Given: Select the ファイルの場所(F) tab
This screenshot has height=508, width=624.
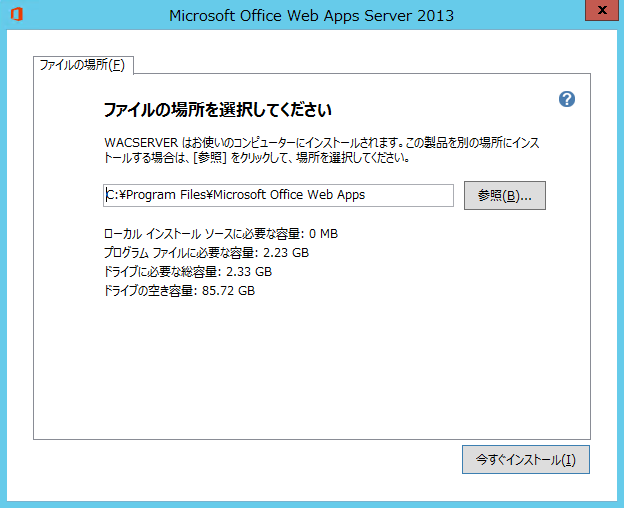Looking at the screenshot, I should (x=83, y=66).
